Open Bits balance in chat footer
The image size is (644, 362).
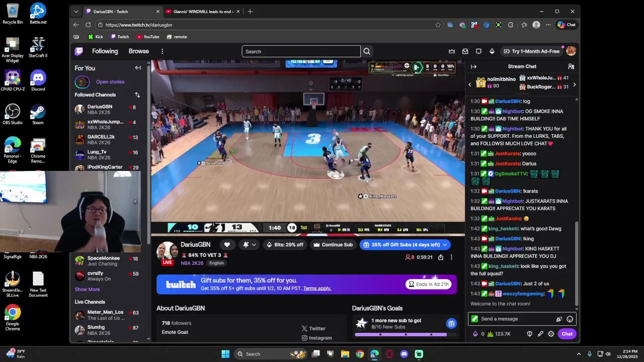point(478,334)
